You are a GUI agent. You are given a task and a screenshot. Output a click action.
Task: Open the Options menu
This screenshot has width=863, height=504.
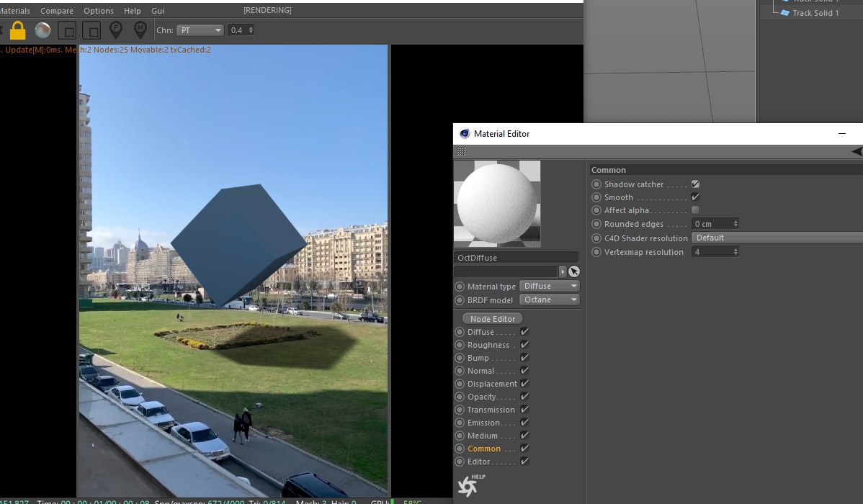(x=99, y=11)
